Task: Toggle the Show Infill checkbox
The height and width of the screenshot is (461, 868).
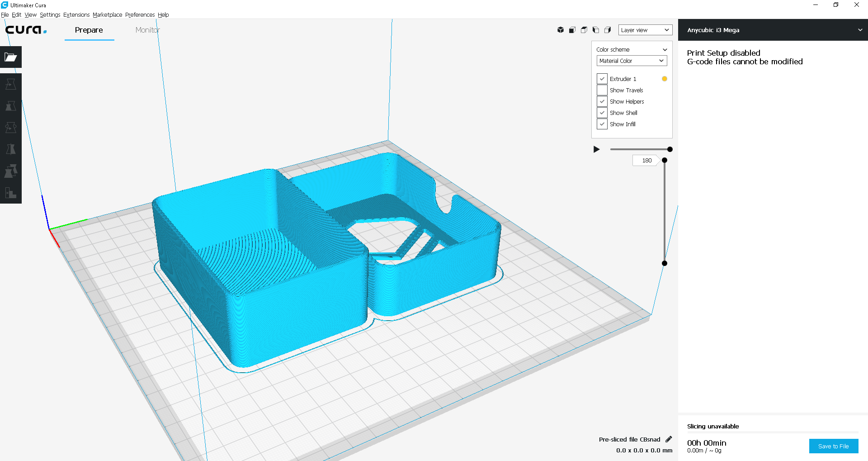Action: (602, 124)
